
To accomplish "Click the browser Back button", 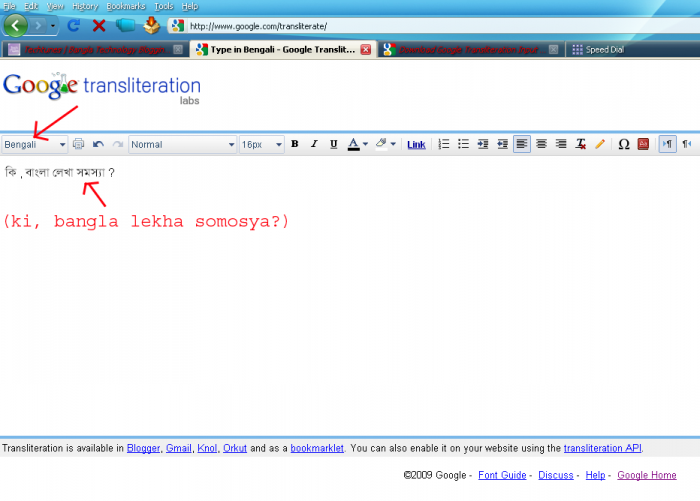I will coord(16,25).
